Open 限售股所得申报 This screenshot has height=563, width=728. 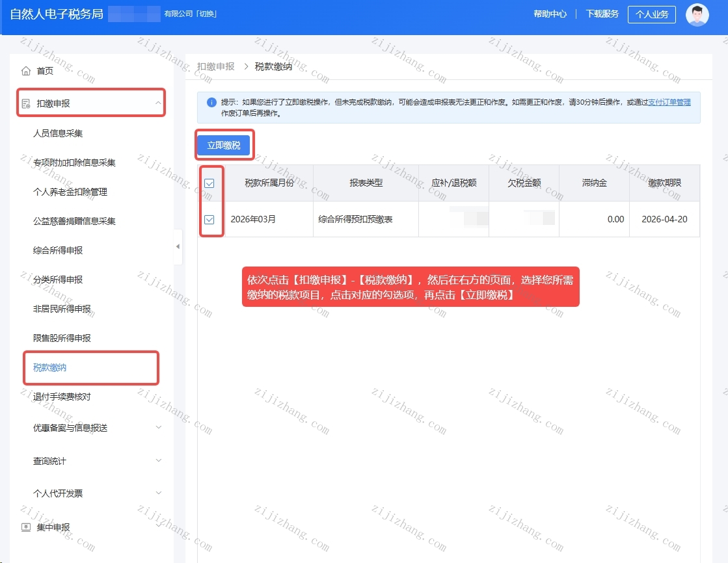point(62,338)
